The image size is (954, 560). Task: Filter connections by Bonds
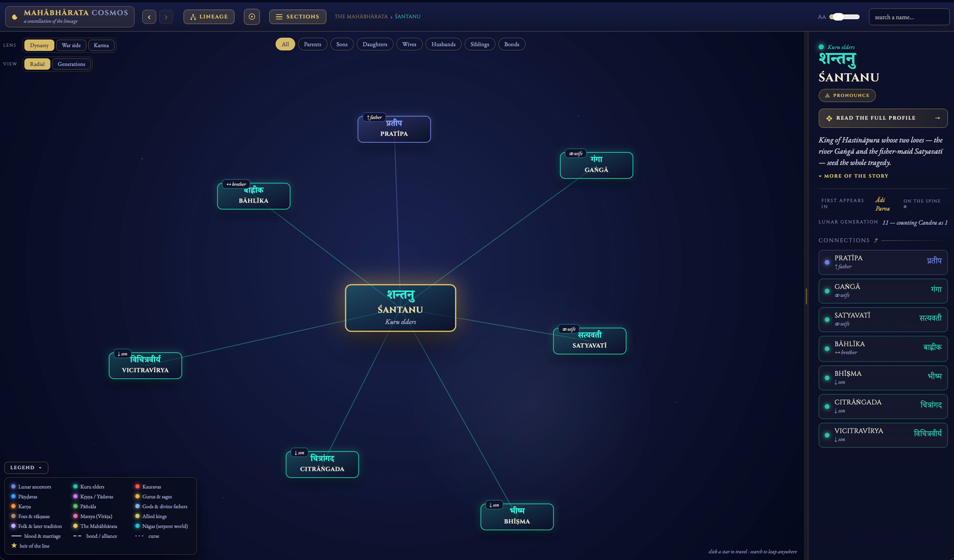[x=512, y=44]
